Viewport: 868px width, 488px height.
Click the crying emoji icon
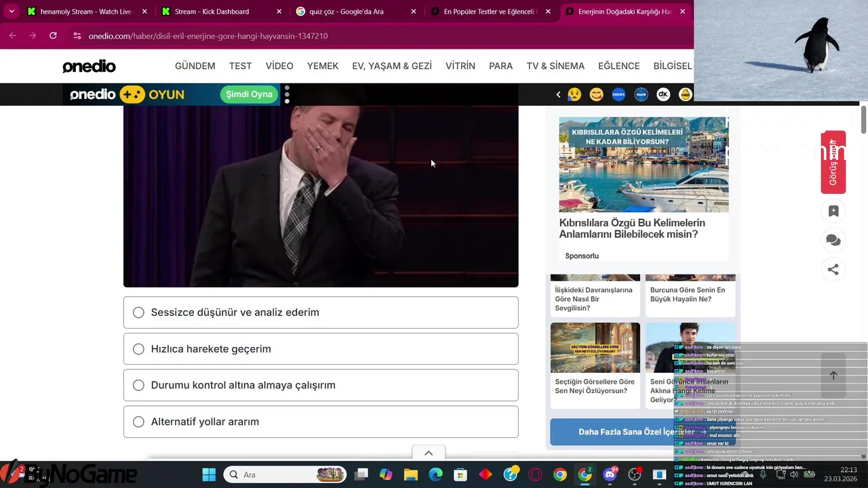[x=574, y=94]
